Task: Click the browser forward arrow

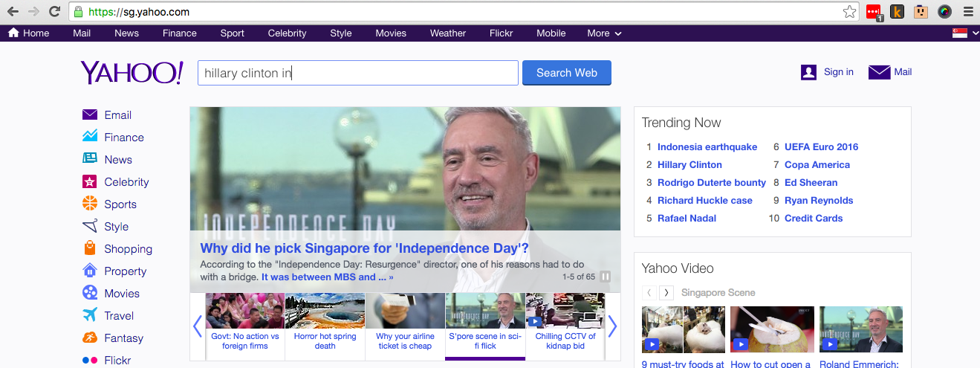Action: click(33, 12)
